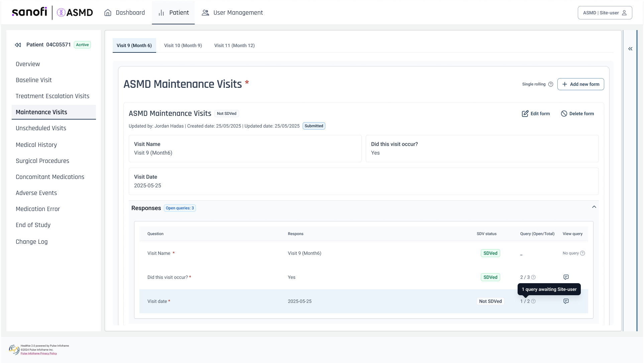This screenshot has height=363, width=644.
Task: Click the ASMD logo in header
Action: click(75, 13)
